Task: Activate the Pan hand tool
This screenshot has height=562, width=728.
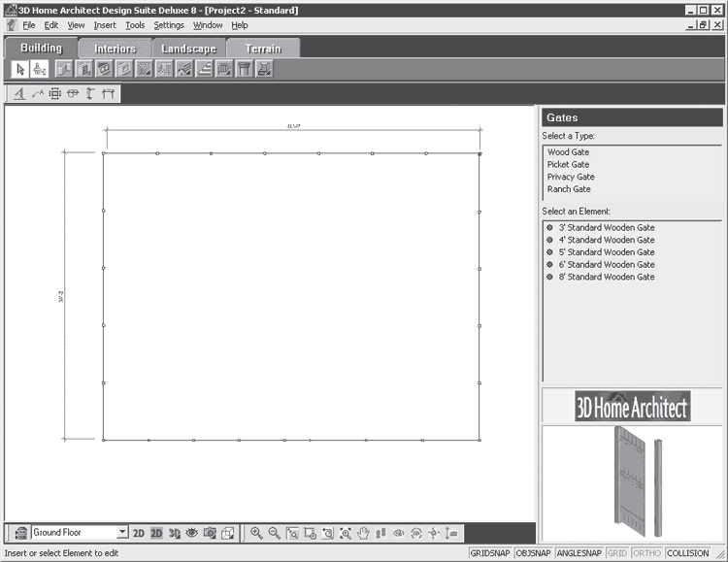Action: 363,533
